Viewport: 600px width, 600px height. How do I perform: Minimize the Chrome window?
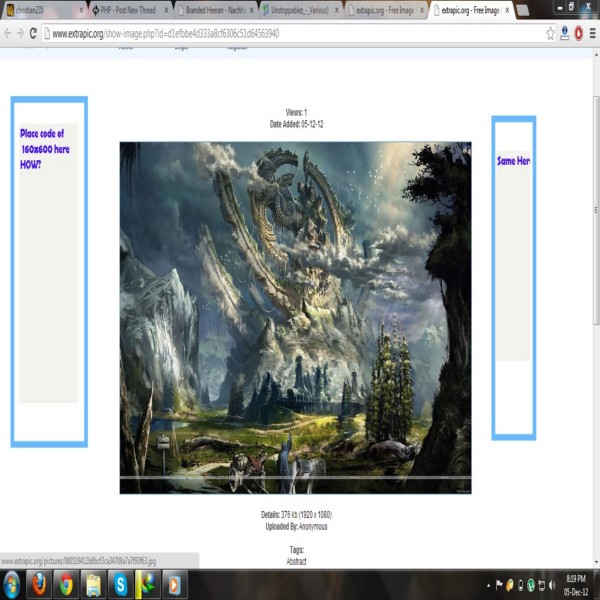(559, 6)
